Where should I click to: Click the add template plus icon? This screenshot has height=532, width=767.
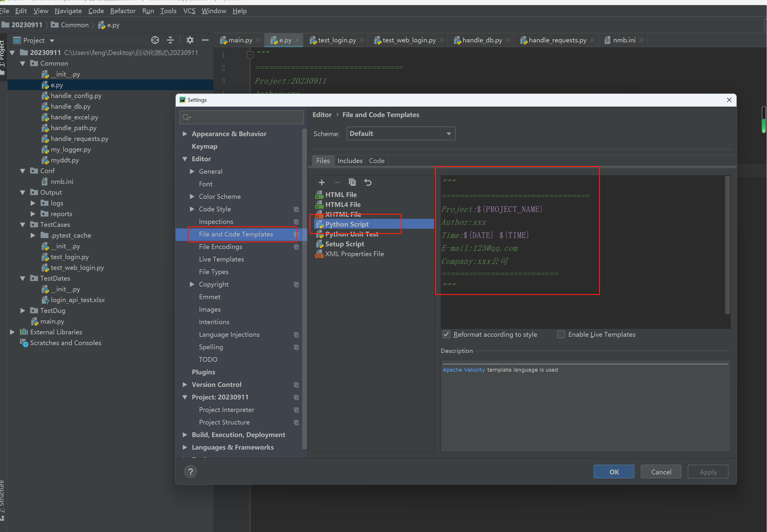click(322, 182)
